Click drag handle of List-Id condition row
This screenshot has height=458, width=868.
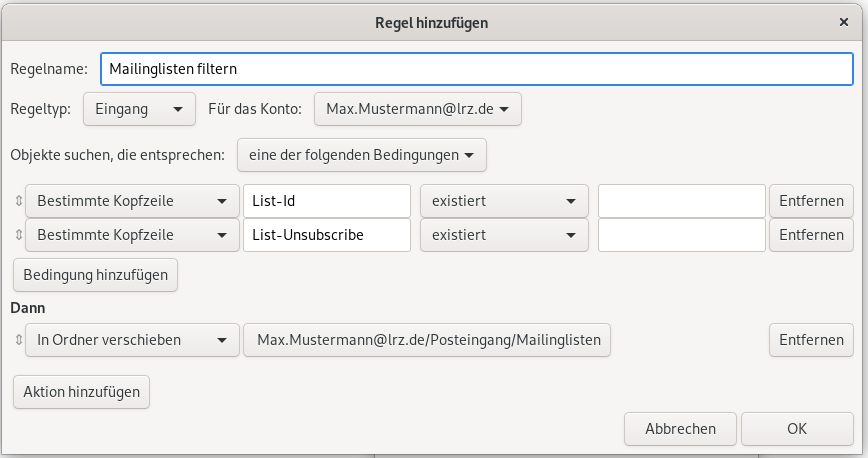17,201
